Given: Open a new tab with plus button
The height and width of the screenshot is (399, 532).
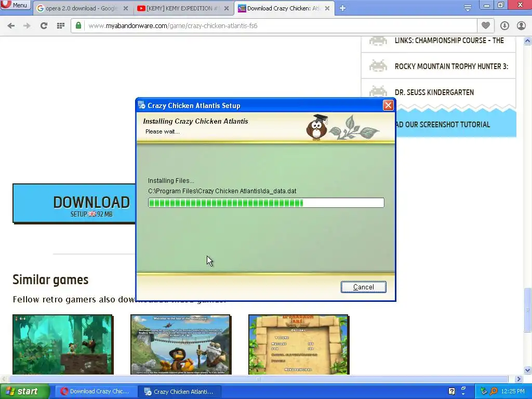Looking at the screenshot, I should (343, 8).
